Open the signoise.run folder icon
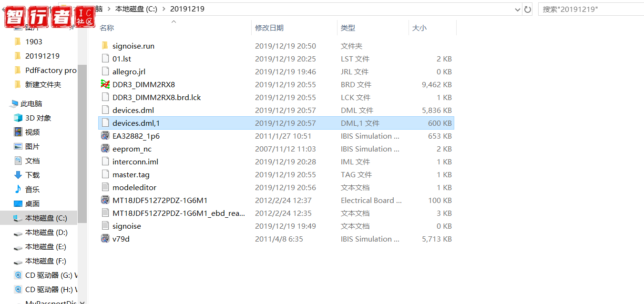 tap(105, 46)
